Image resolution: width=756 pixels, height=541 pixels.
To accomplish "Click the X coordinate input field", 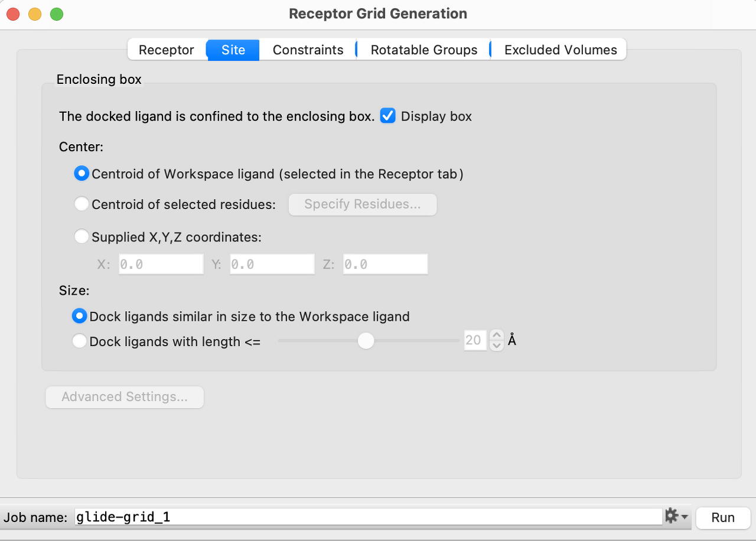I will coord(161,264).
